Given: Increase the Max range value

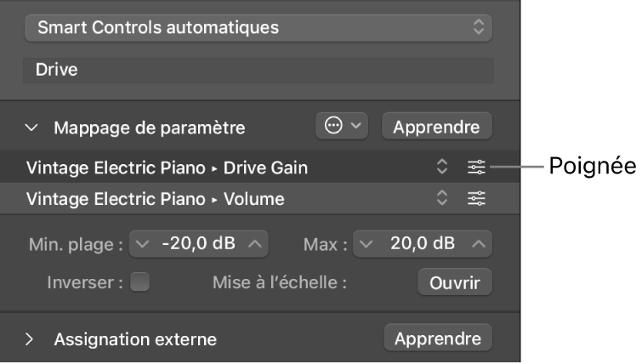Looking at the screenshot, I should click(x=480, y=244).
